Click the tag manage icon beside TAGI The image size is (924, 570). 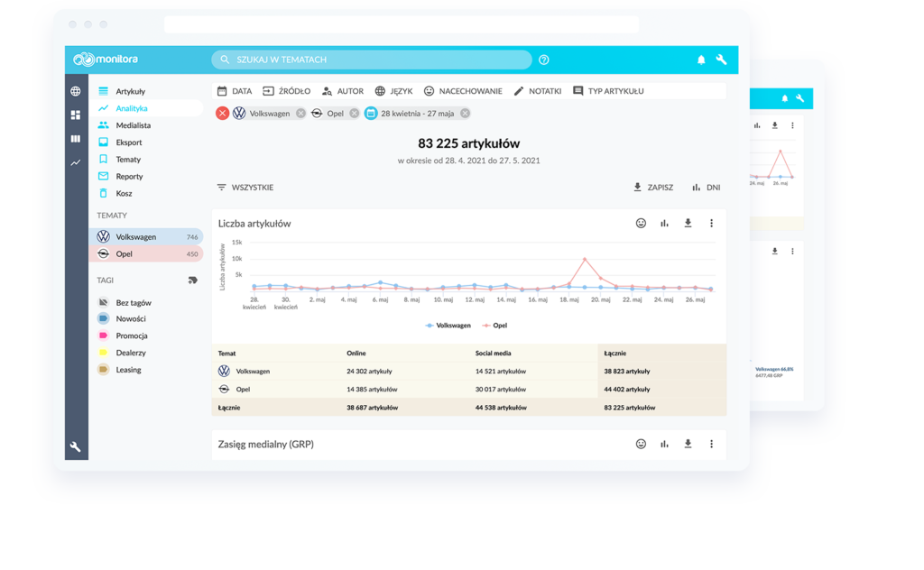pyautogui.click(x=193, y=280)
